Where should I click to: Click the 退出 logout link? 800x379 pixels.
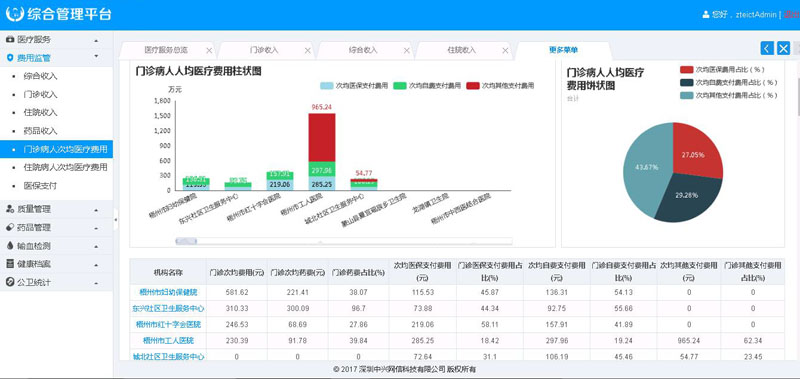(791, 14)
